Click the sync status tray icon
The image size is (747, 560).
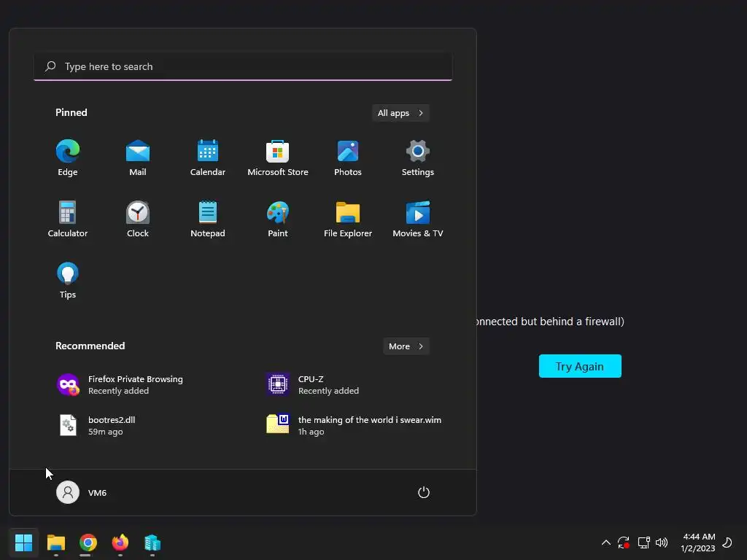pyautogui.click(x=624, y=542)
